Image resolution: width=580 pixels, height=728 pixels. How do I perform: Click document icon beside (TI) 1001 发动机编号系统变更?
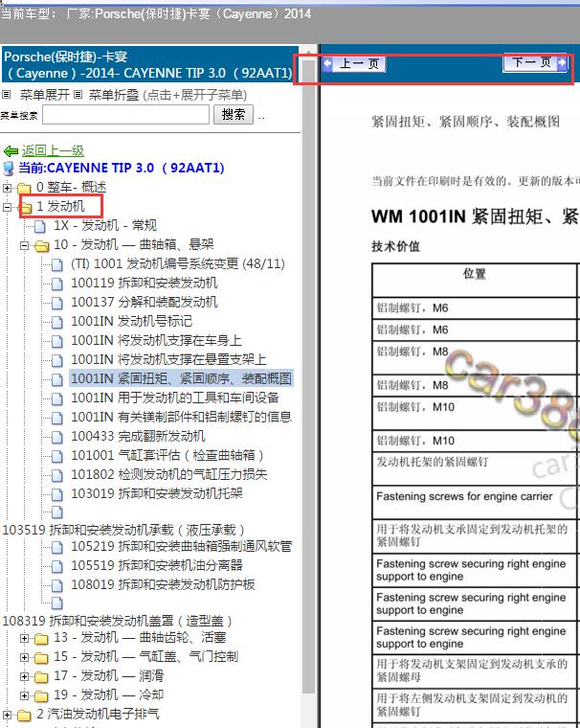(57, 264)
